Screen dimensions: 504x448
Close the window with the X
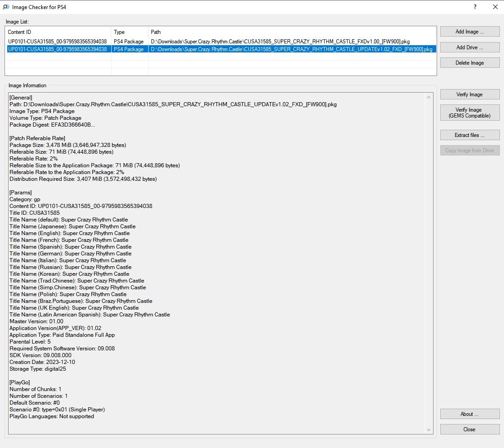[x=495, y=7]
